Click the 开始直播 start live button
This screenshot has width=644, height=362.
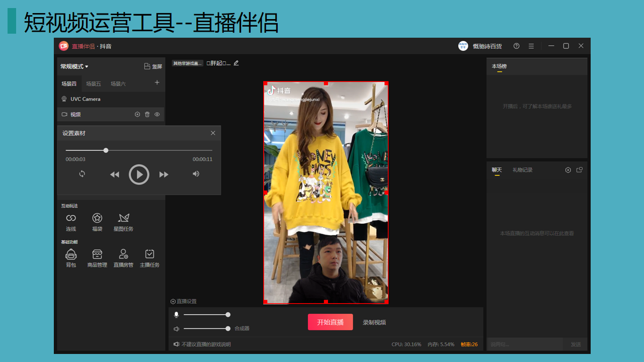coord(330,322)
